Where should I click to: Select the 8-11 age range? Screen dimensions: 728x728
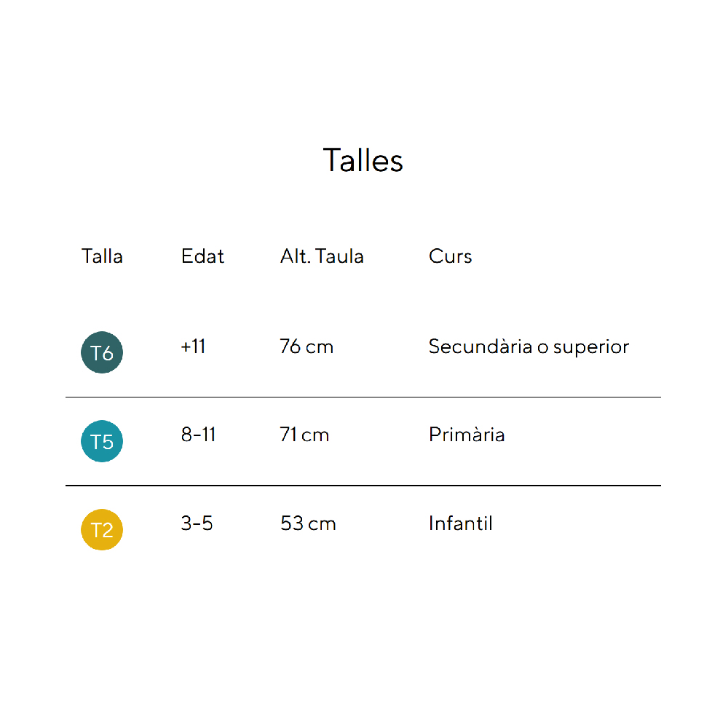[198, 435]
